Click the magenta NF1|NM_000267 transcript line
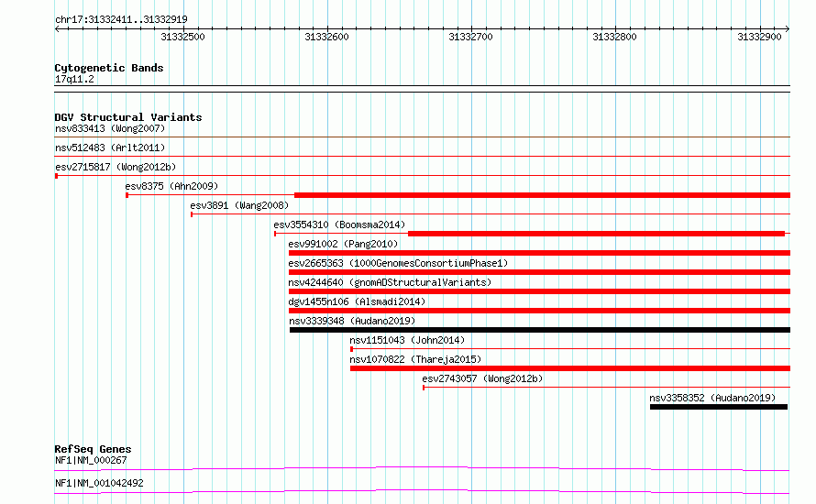This screenshot has height=504, width=816. tap(422, 468)
